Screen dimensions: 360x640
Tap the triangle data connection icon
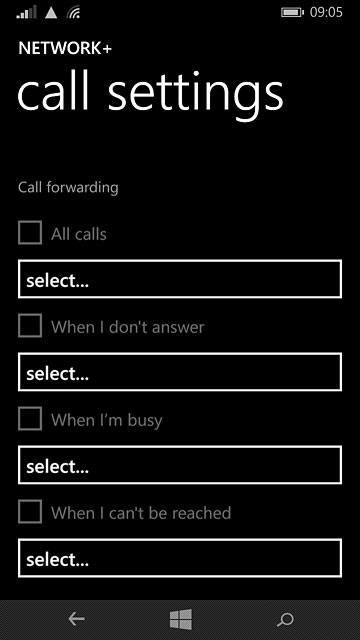(51, 13)
